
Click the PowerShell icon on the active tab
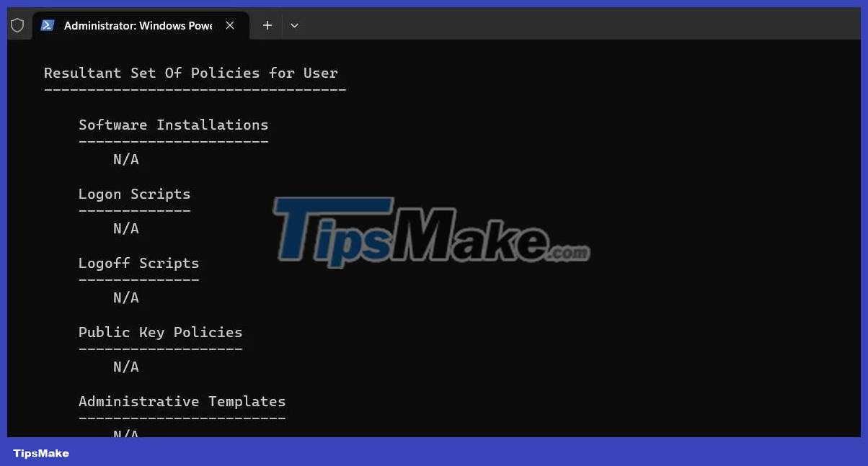pyautogui.click(x=48, y=24)
